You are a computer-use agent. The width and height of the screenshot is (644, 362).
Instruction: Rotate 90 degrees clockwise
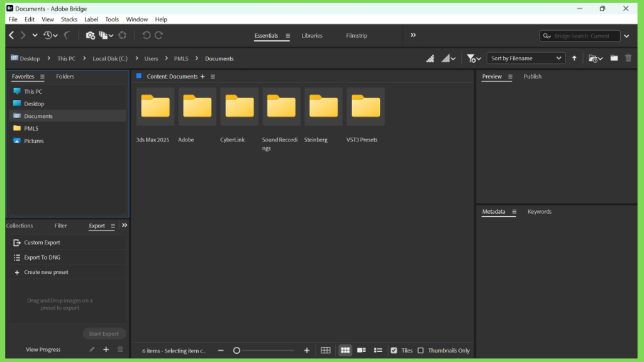159,35
